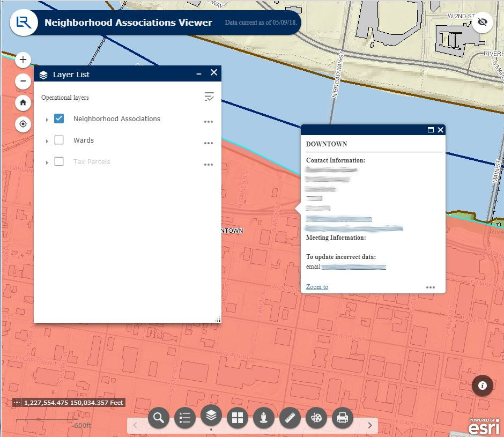This screenshot has width=504, height=437.
Task: Click the Layer List panel header icon
Action: (43, 75)
